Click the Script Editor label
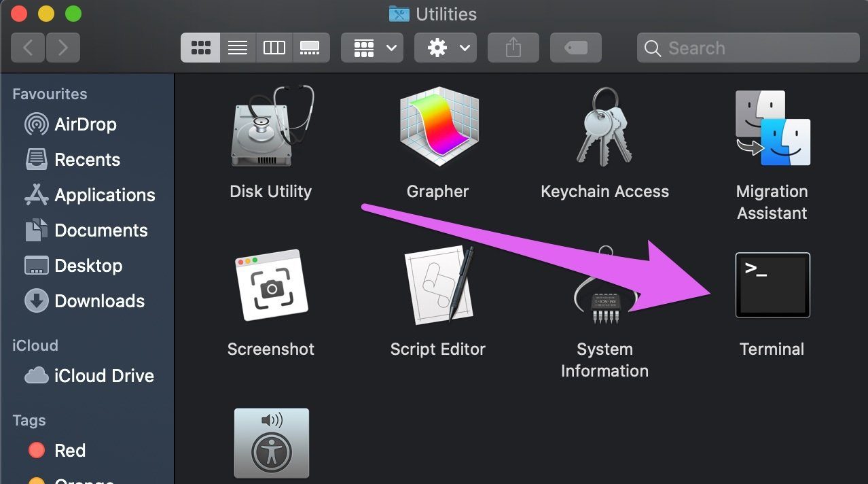868x484 pixels. point(438,349)
